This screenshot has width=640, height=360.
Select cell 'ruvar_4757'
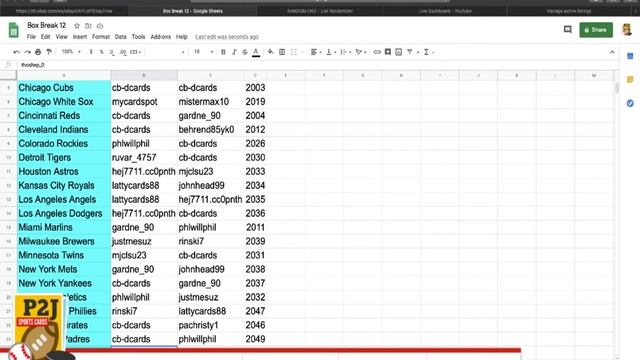point(144,158)
